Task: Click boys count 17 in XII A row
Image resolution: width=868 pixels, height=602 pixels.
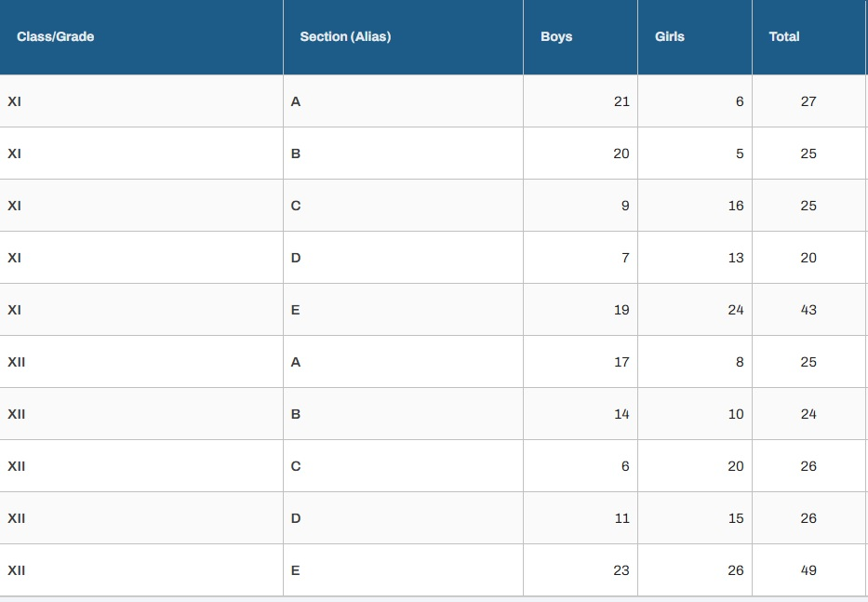Action: click(x=621, y=362)
